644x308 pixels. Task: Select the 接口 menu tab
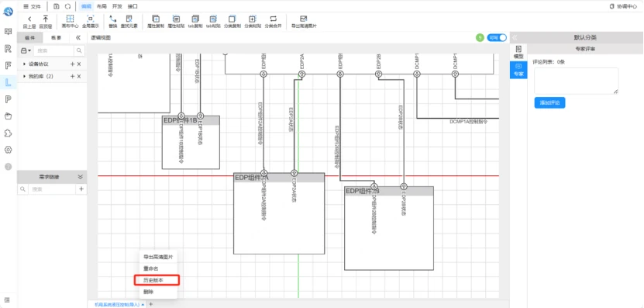pyautogui.click(x=133, y=6)
